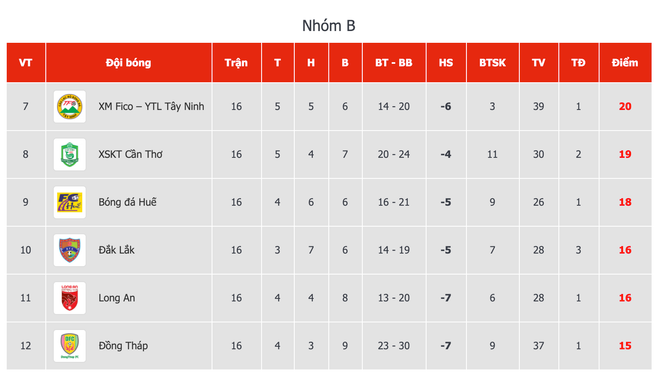
Task: Click the BT - BB column header
Action: point(394,63)
